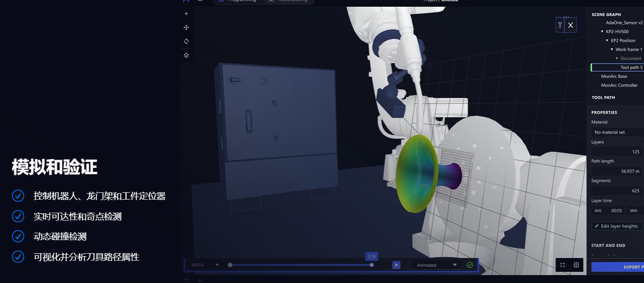Collapse the KP2-HV500 node in Scene Graph
The image size is (644, 283).
tap(602, 31)
